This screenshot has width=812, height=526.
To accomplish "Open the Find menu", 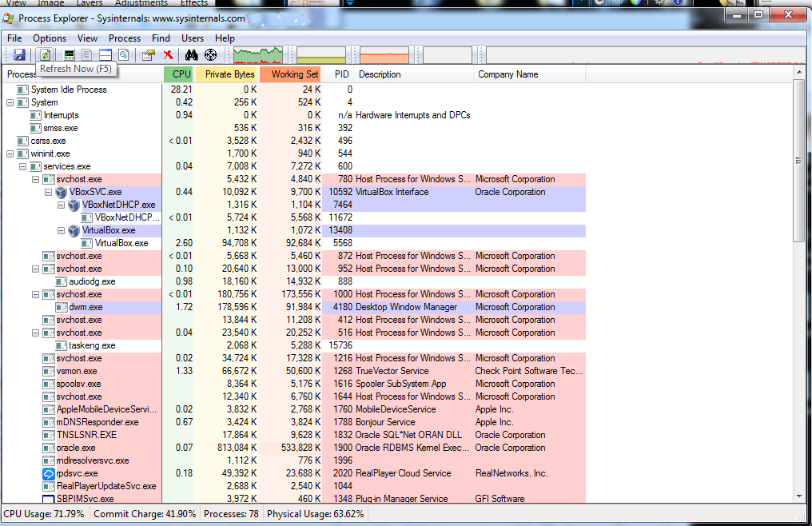I will pos(161,38).
